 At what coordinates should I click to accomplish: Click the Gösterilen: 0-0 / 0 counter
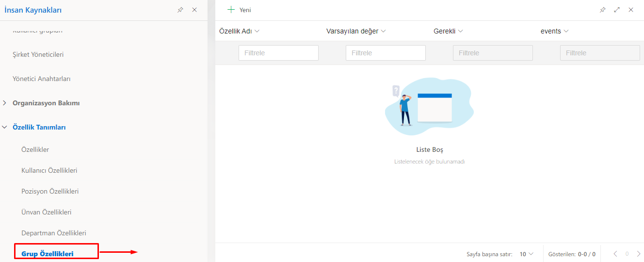572,254
